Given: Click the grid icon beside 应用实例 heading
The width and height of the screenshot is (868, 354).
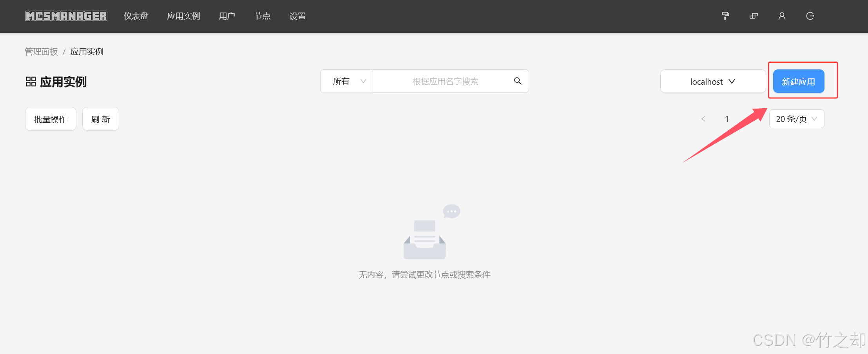Looking at the screenshot, I should point(31,82).
